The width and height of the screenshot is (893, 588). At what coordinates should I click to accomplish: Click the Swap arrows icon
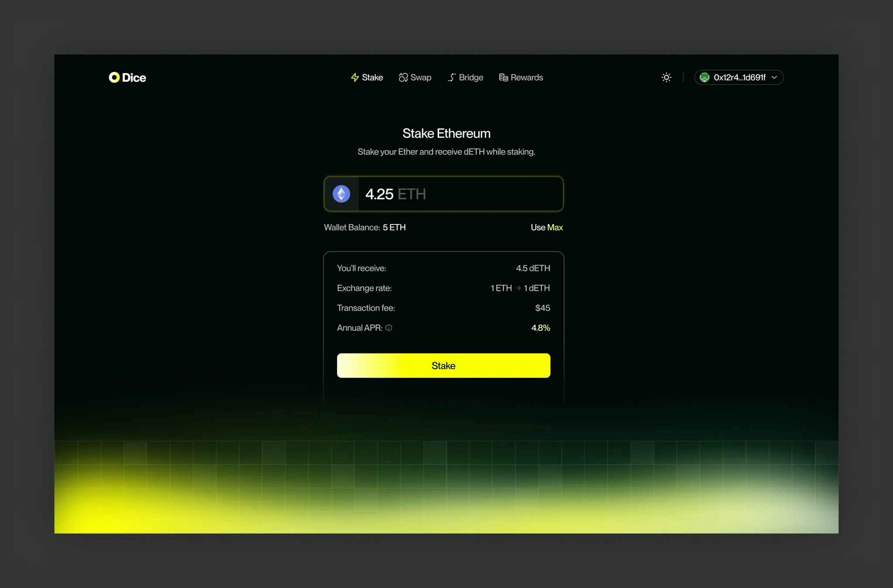click(403, 78)
